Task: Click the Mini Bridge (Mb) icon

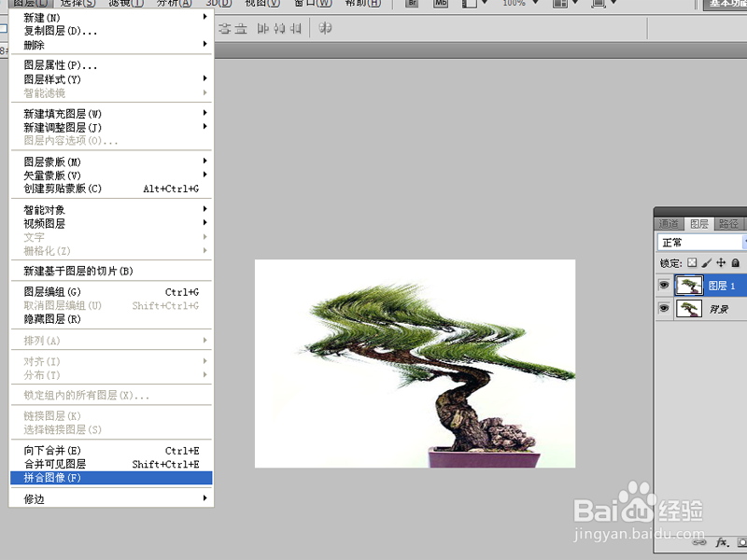Action: [x=441, y=3]
